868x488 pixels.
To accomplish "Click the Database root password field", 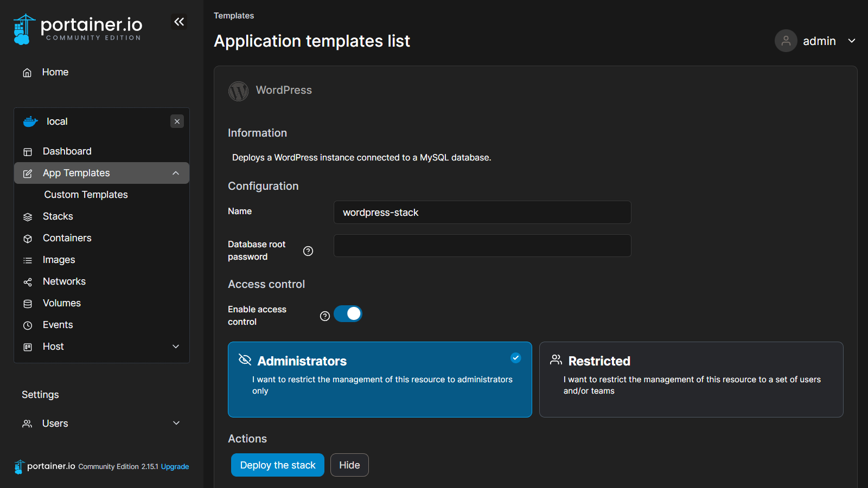I will click(x=482, y=246).
